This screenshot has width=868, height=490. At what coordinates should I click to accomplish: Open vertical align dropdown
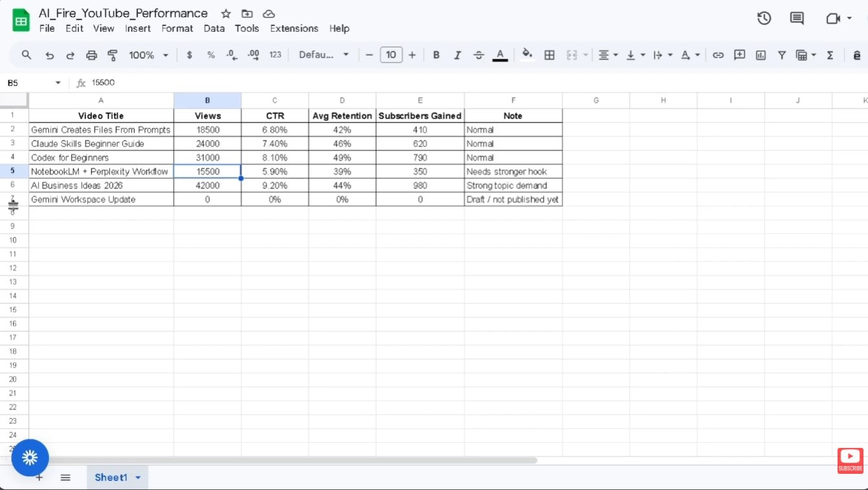click(636, 55)
